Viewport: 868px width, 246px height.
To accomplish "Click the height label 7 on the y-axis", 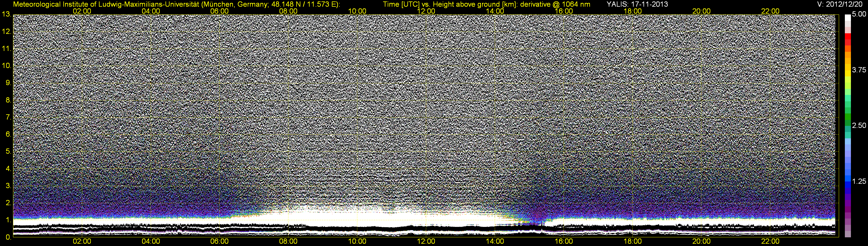I will (8, 117).
